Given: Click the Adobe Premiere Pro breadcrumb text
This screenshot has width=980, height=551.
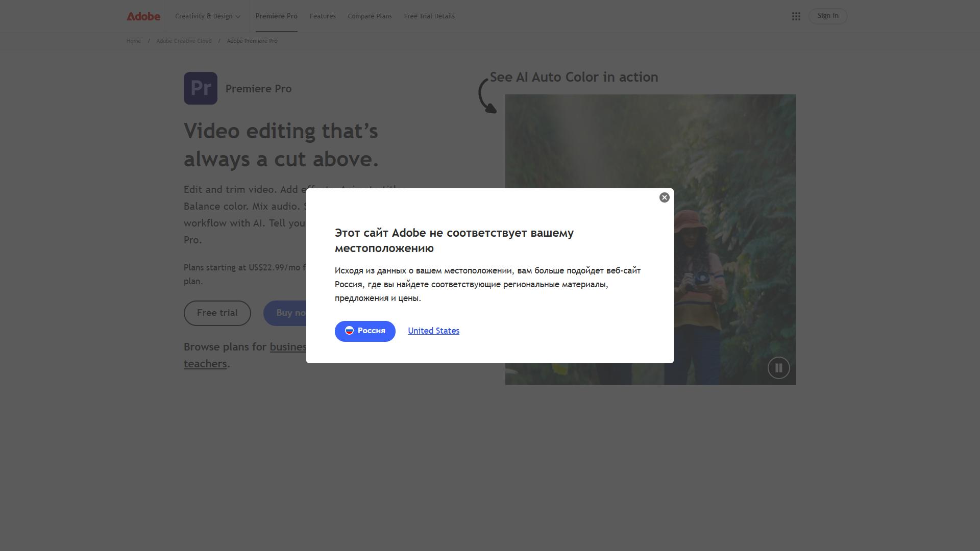Looking at the screenshot, I should click(252, 41).
